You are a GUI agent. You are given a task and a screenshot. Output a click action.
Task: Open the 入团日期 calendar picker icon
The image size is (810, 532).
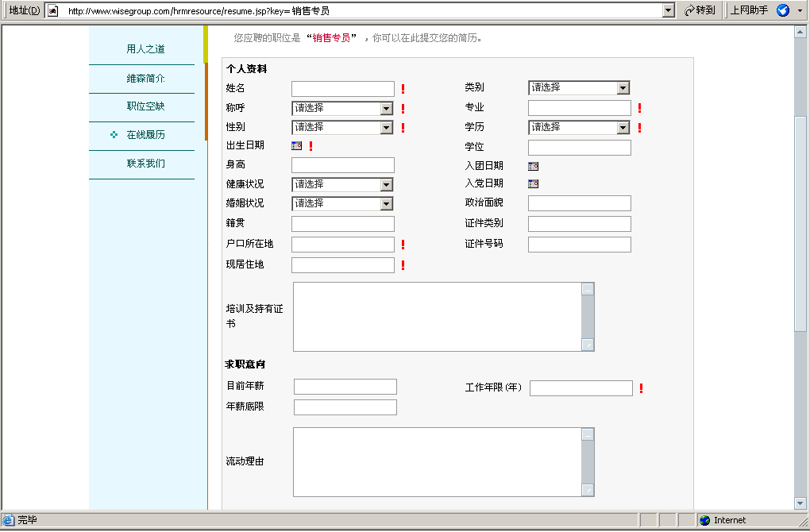click(x=533, y=166)
